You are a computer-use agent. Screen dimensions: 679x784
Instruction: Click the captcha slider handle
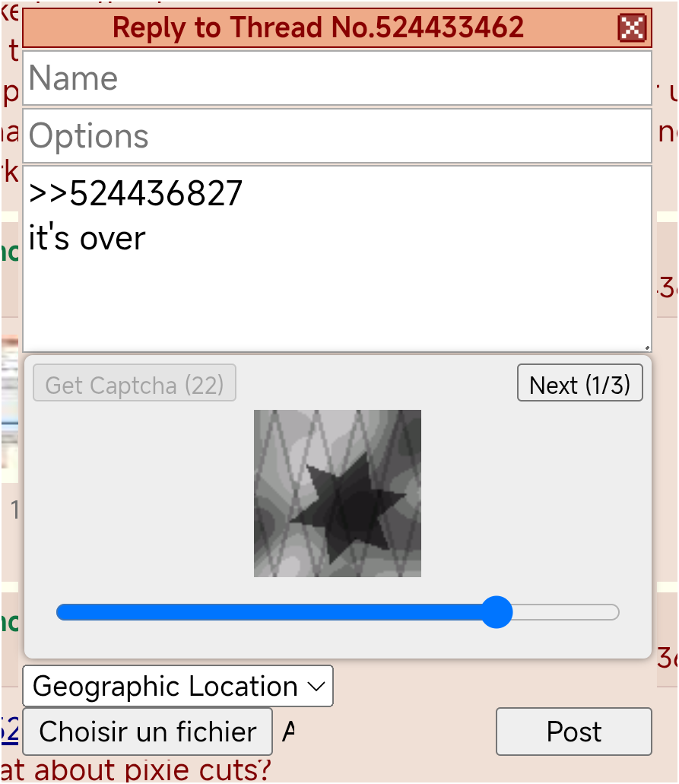point(497,612)
